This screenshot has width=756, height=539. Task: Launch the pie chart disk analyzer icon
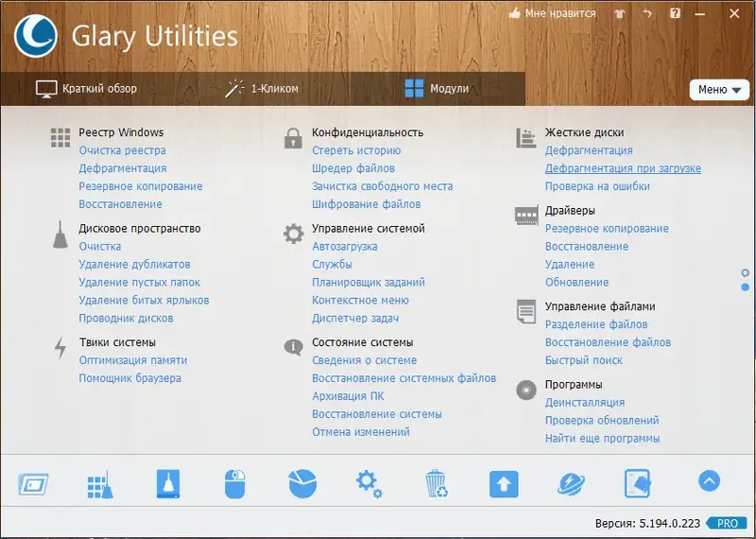click(x=302, y=483)
